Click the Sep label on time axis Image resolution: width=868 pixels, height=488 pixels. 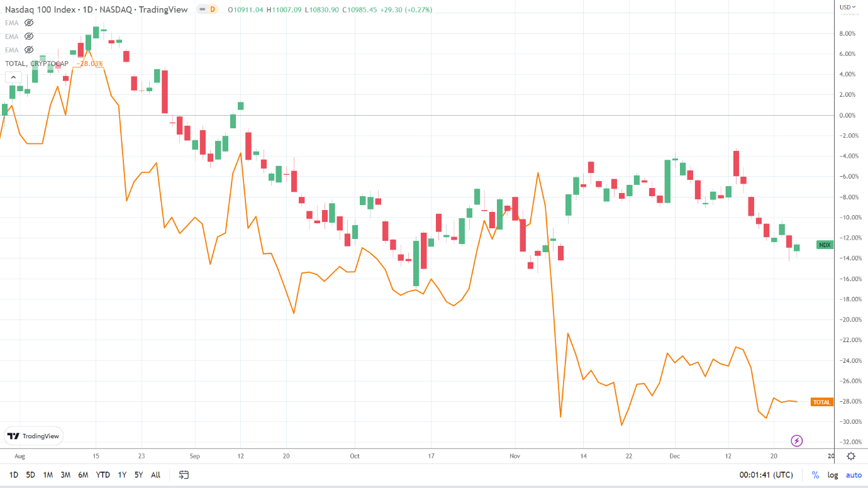[x=194, y=456]
